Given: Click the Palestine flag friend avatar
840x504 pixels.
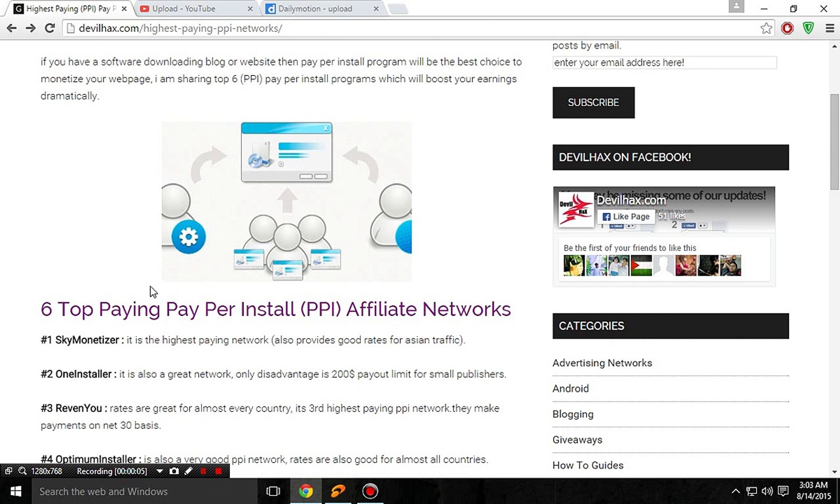Looking at the screenshot, I should 641,266.
